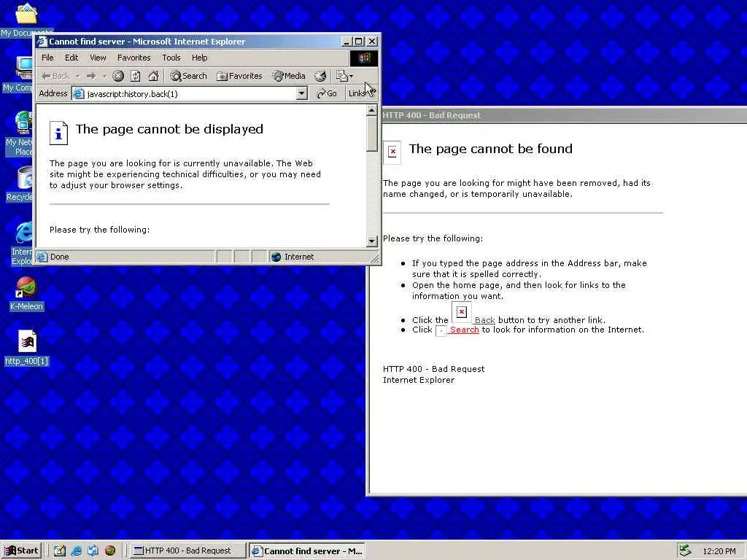This screenshot has width=747, height=560.
Task: Click the IE window vertical scrollbar thumb
Action: coord(371,134)
